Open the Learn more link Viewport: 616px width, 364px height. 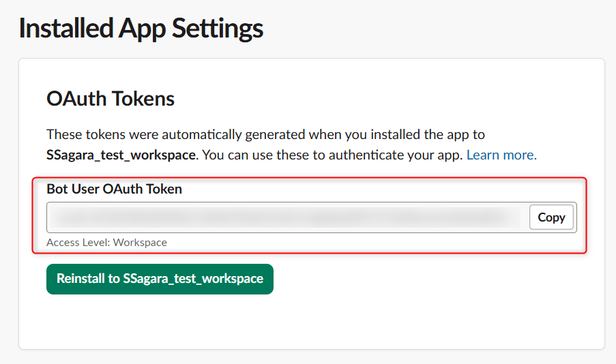(x=501, y=155)
